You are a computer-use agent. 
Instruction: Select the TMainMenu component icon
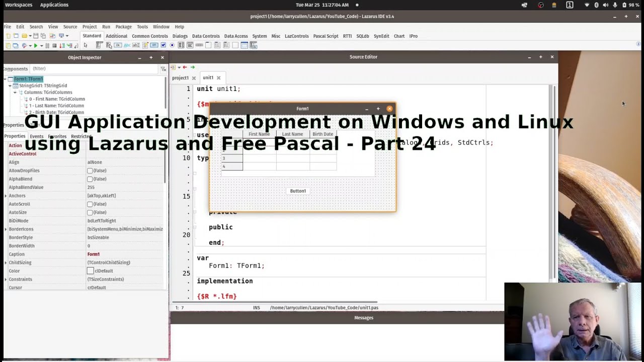coord(100,45)
